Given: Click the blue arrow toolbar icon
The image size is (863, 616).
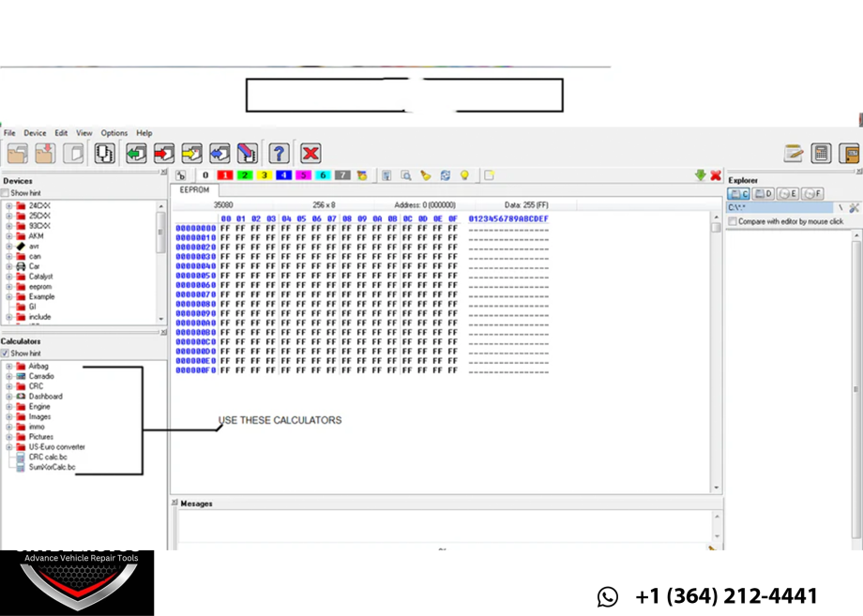Looking at the screenshot, I should coord(220,154).
